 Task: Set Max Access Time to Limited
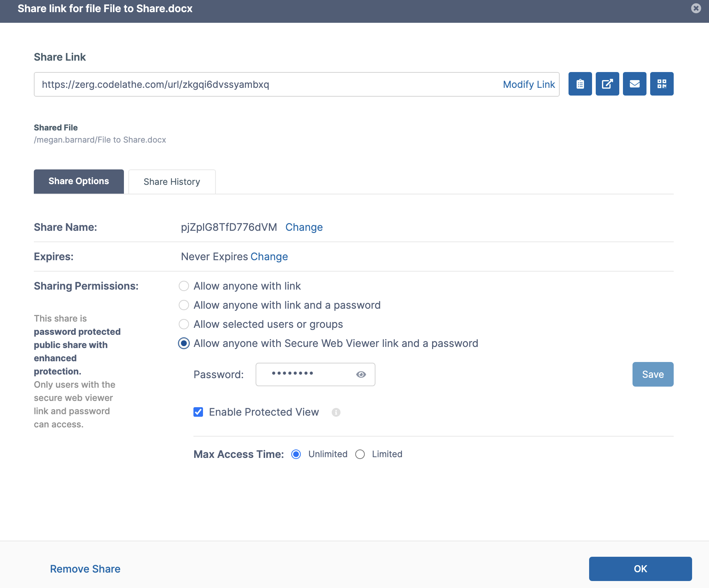pos(360,454)
